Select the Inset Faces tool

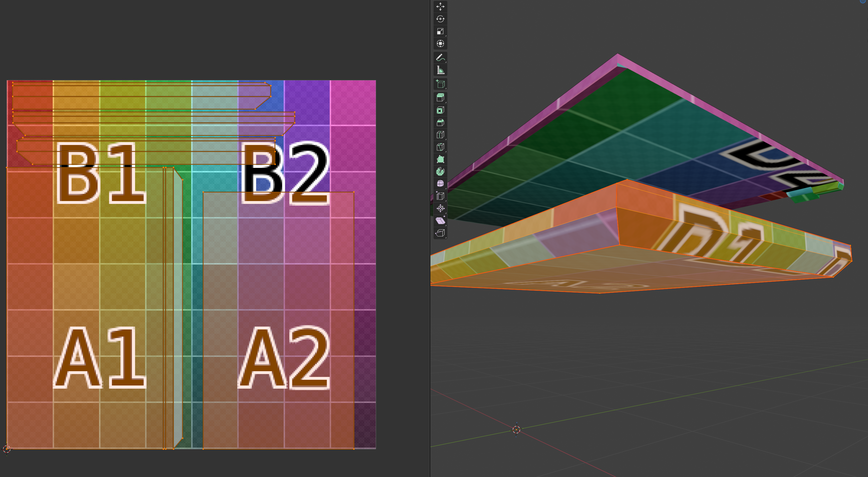440,110
